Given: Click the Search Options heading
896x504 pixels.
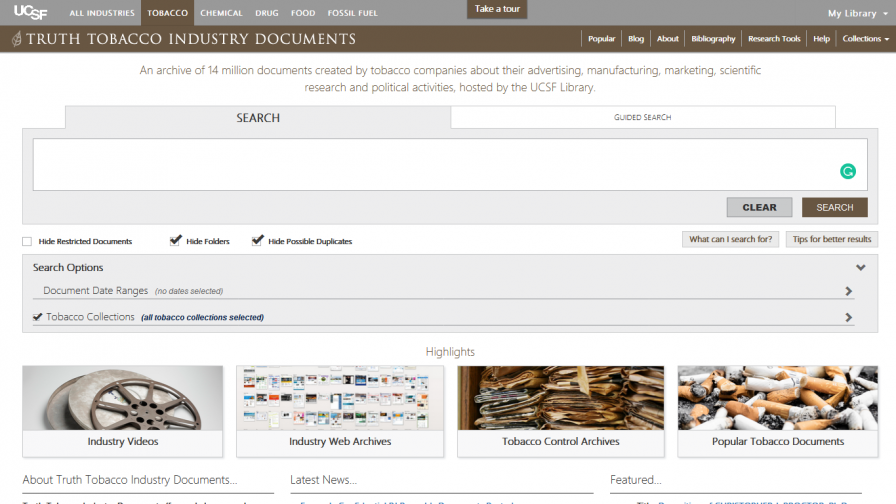Looking at the screenshot, I should tap(68, 267).
